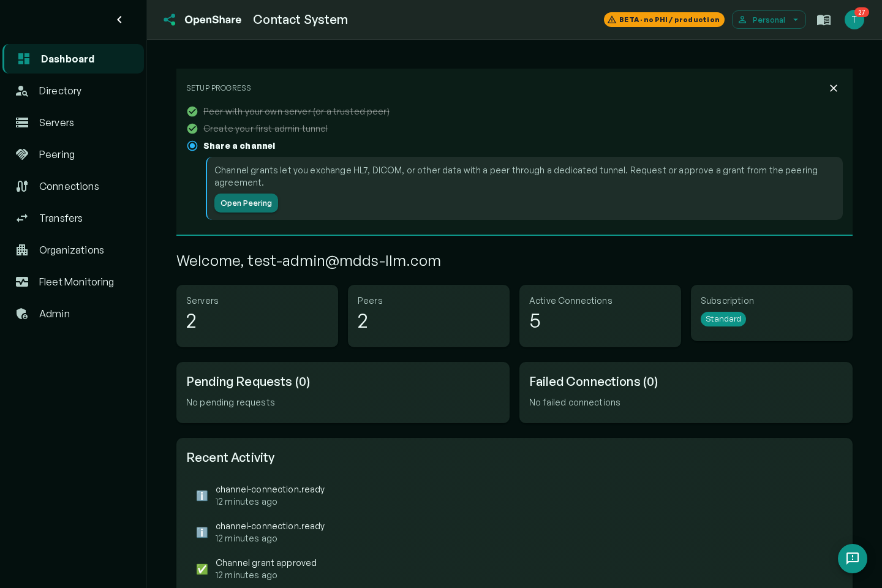This screenshot has height=588, width=882.
Task: Click the Pending Requests (0) heading
Action: pyautogui.click(x=248, y=382)
